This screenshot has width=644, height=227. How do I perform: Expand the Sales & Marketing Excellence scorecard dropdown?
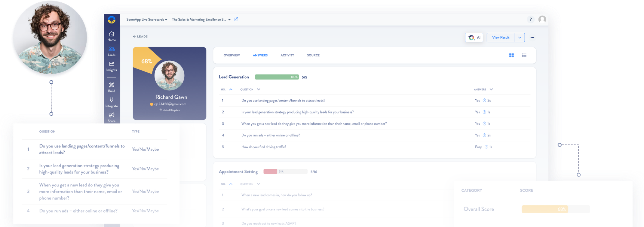point(201,20)
